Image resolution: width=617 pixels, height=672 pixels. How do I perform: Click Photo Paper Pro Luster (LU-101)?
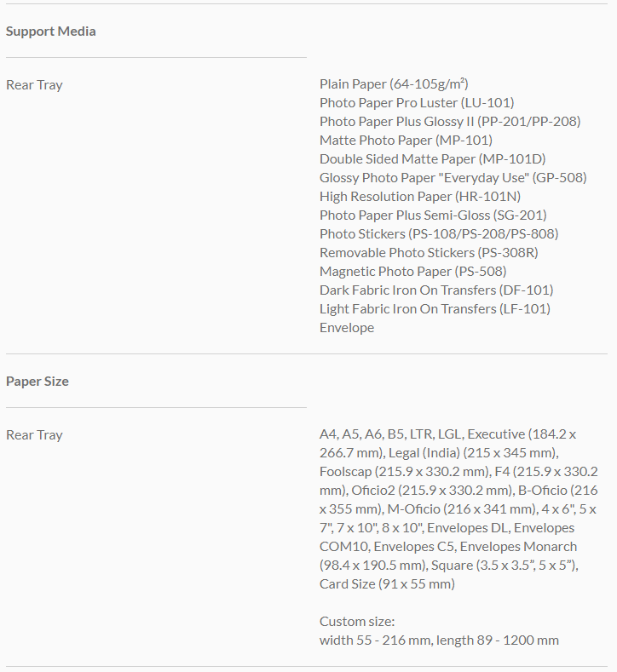pyautogui.click(x=417, y=103)
